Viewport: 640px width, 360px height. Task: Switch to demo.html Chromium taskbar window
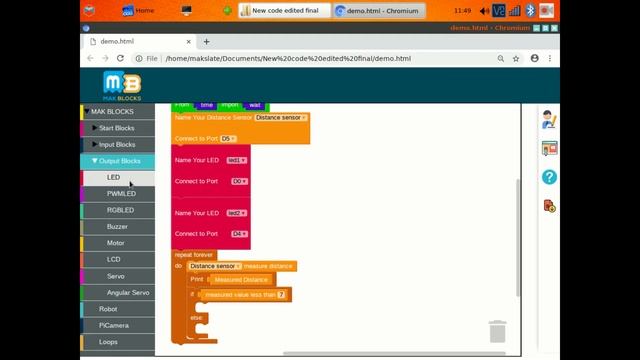tap(379, 11)
